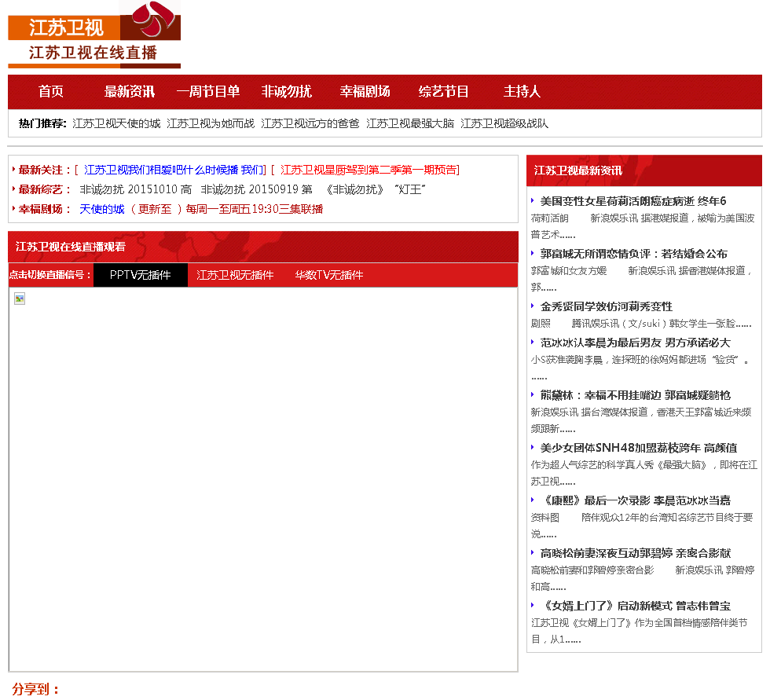This screenshot has width=770, height=700.
Task: Switch to the PPTV无插件 live signal tab
Action: [x=141, y=275]
